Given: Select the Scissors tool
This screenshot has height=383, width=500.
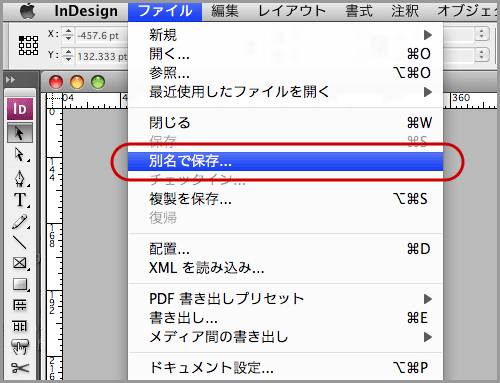Looking at the screenshot, I should (20, 368).
